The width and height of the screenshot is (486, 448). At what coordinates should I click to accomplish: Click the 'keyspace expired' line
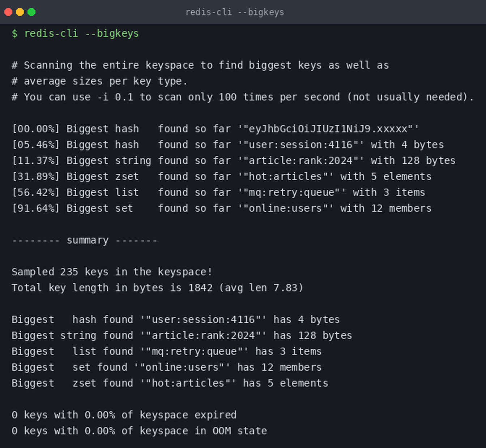click(124, 415)
